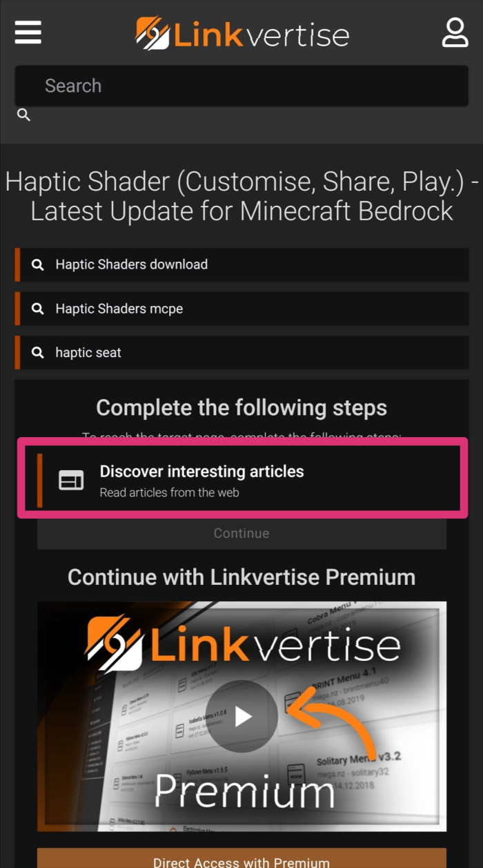The width and height of the screenshot is (483, 868).
Task: Open Discover interesting articles step
Action: tap(241, 481)
